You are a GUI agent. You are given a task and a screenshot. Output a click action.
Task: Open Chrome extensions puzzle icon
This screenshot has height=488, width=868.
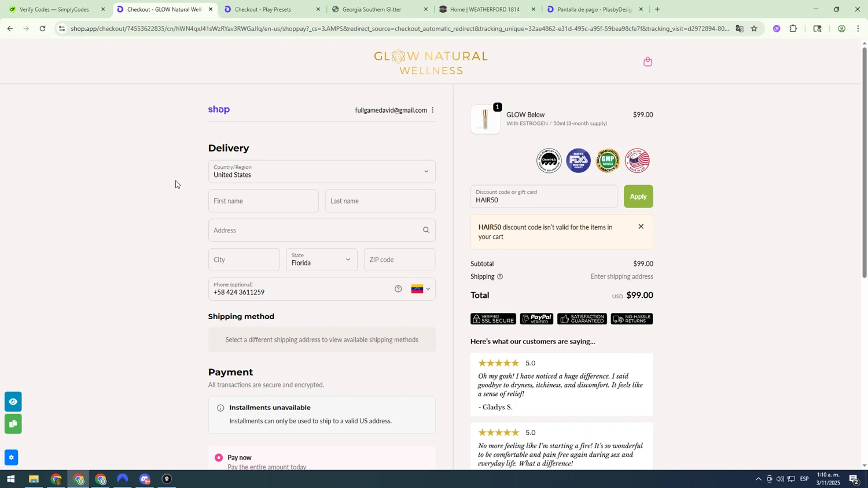(x=793, y=28)
